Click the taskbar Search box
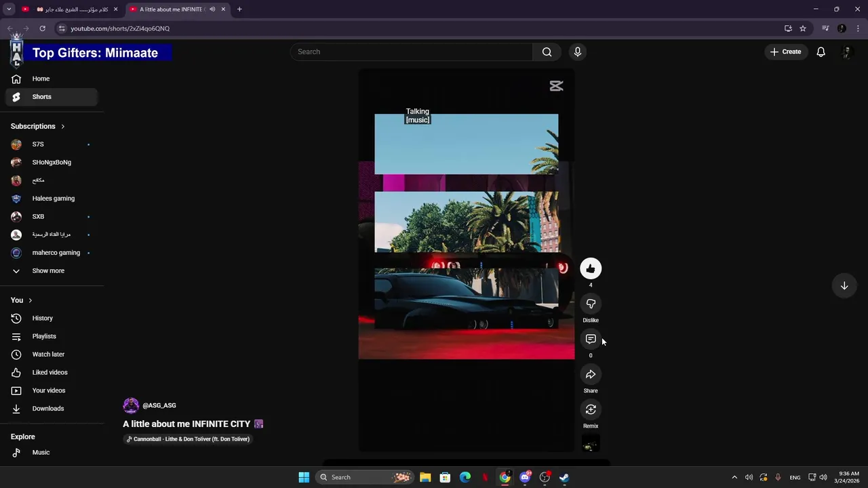This screenshot has width=868, height=488. (365, 477)
